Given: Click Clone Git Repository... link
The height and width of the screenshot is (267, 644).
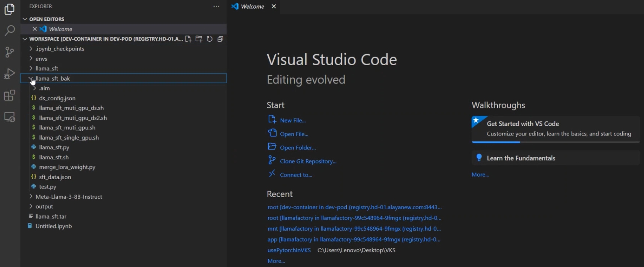Looking at the screenshot, I should 308,161.
